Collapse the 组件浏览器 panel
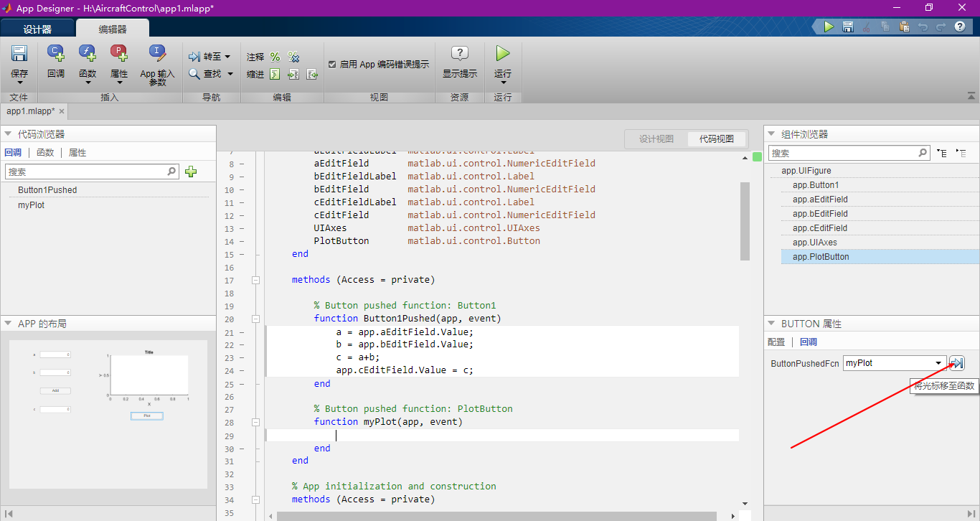Viewport: 980px width, 521px height. (772, 134)
